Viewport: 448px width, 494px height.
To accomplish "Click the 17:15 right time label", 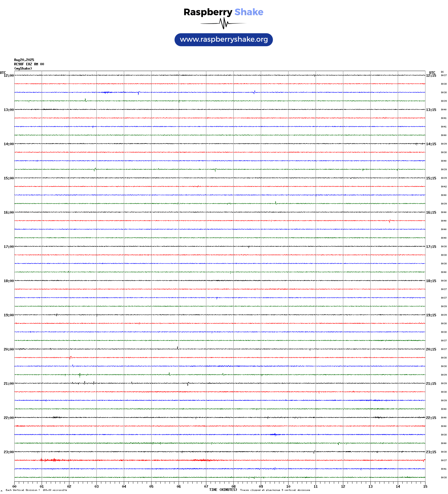I will pyautogui.click(x=431, y=247).
